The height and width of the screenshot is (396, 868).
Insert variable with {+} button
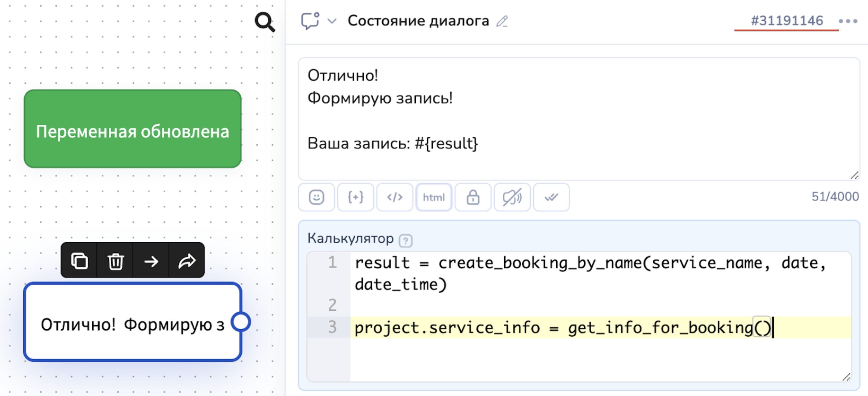[x=355, y=197]
